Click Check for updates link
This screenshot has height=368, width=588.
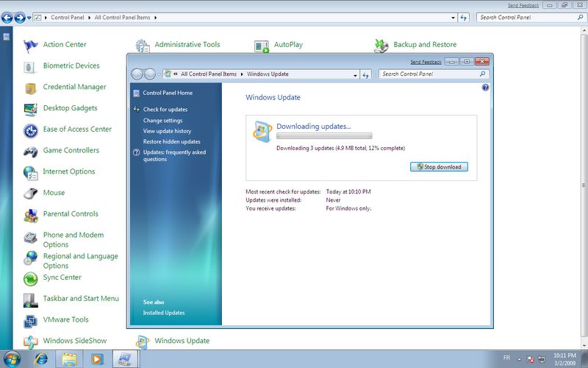point(165,109)
